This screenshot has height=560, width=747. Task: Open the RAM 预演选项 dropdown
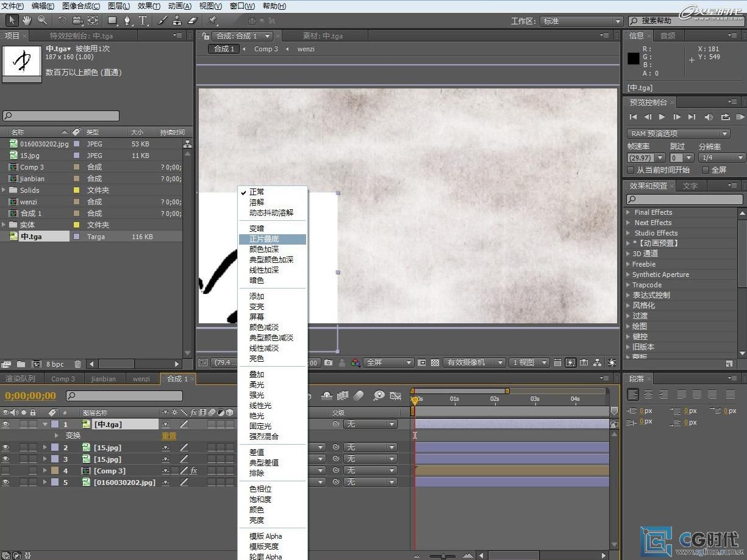point(678,134)
